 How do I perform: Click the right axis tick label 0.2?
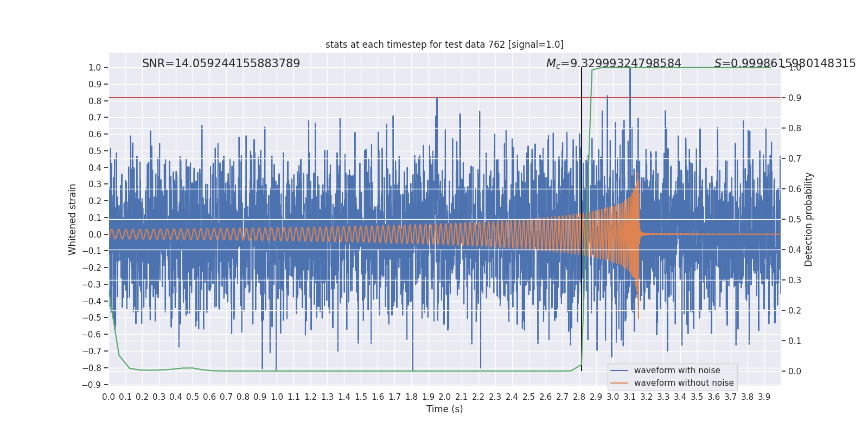(795, 311)
